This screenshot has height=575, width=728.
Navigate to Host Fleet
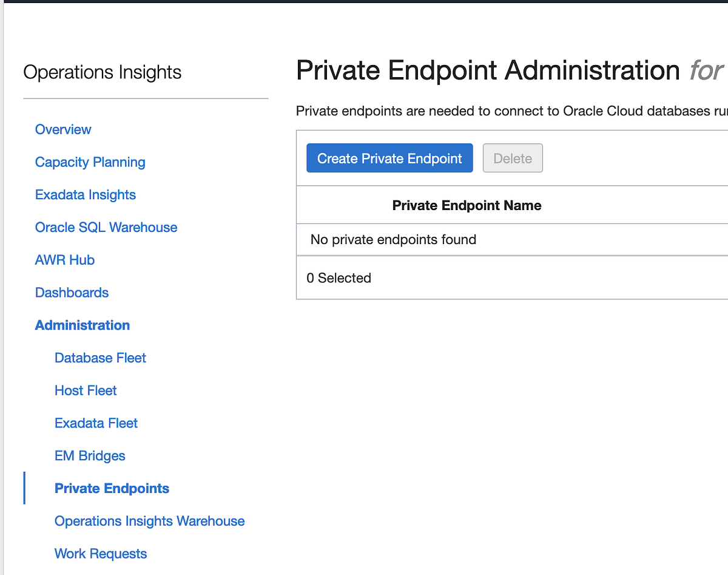[86, 390]
